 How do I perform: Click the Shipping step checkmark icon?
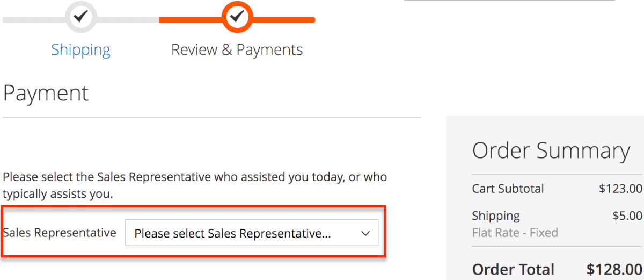(80, 17)
